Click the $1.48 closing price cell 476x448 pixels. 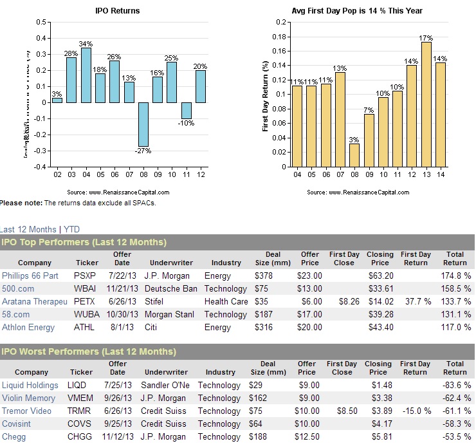pyautogui.click(x=382, y=385)
